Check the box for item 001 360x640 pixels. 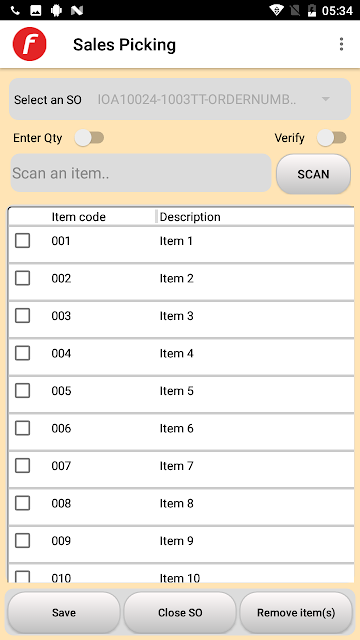(x=22, y=240)
